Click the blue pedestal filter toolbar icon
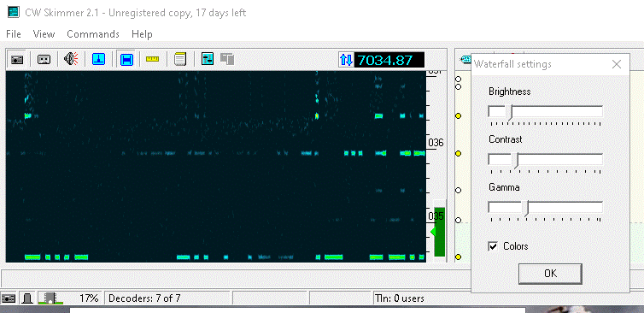Viewport: 644px width, 313px height. [98, 59]
